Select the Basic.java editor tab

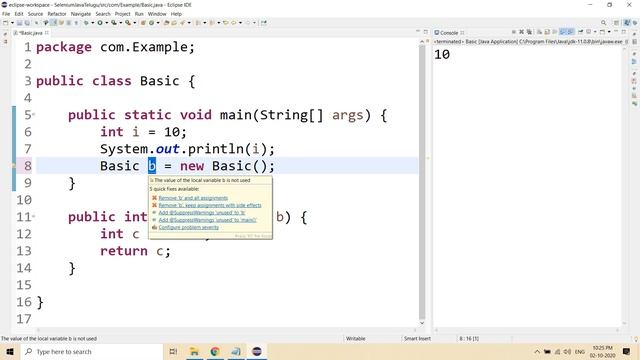(x=31, y=33)
